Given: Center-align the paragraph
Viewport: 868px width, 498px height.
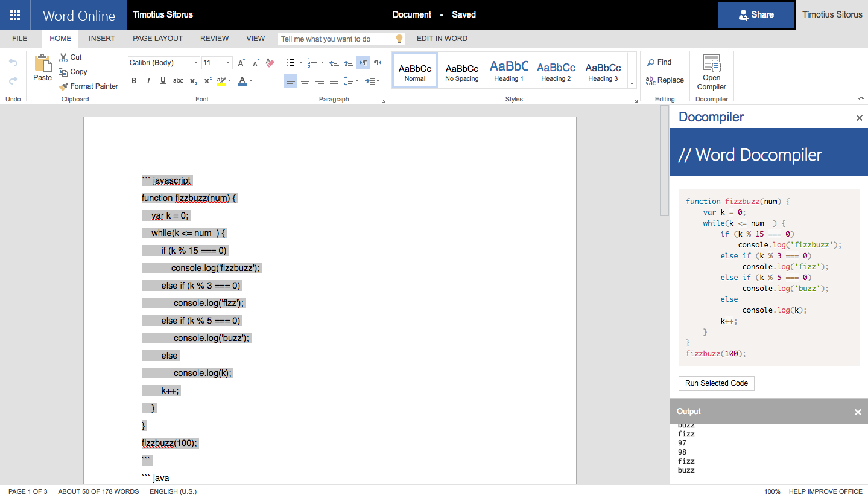Looking at the screenshot, I should coord(305,81).
